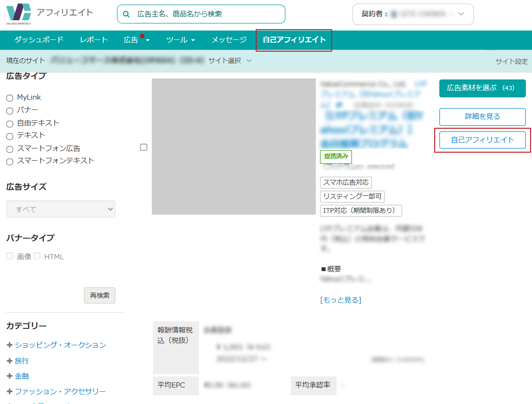Click the 詳細を見る button
532x404 pixels.
pyautogui.click(x=482, y=117)
